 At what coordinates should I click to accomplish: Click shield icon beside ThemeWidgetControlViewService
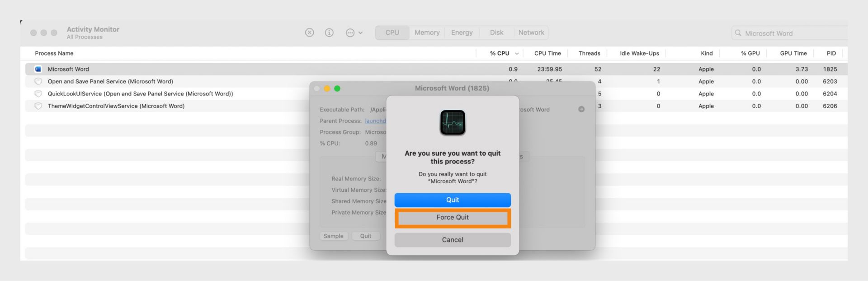pyautogui.click(x=38, y=106)
